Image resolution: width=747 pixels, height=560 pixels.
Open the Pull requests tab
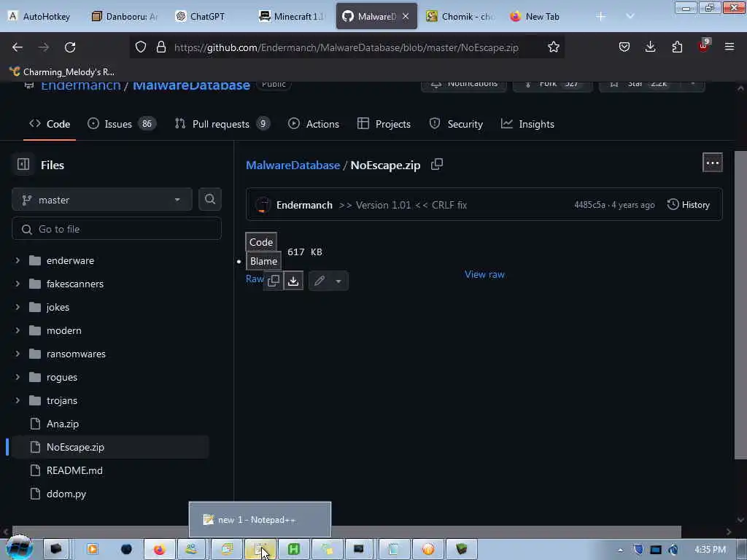point(222,124)
